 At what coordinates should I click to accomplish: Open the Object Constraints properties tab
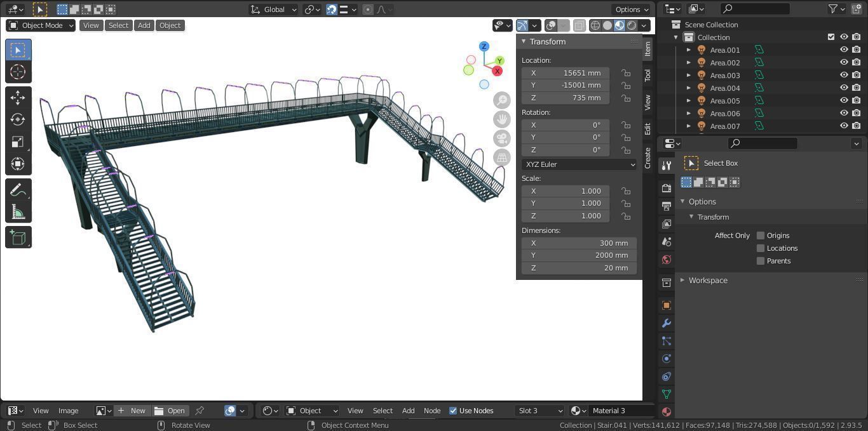pos(667,376)
